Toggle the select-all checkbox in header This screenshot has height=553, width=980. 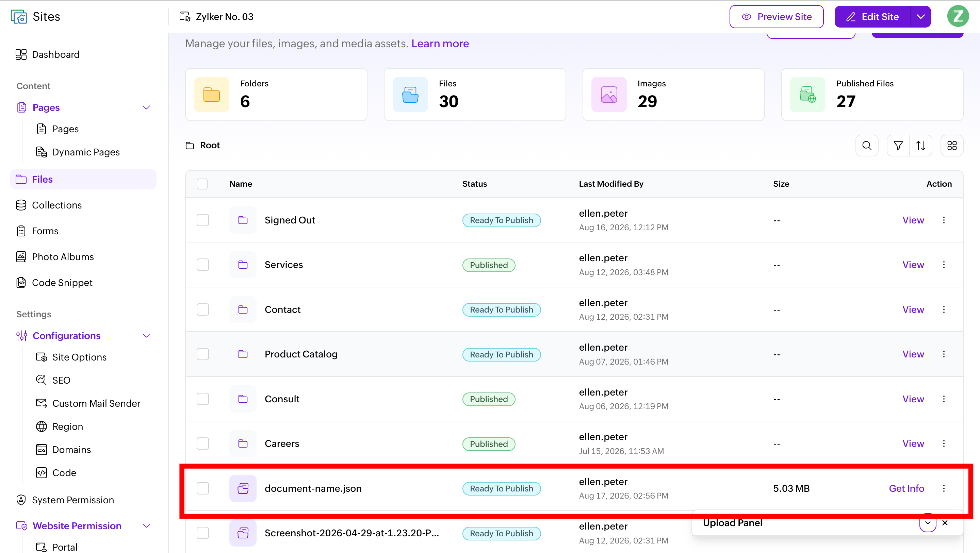click(202, 184)
